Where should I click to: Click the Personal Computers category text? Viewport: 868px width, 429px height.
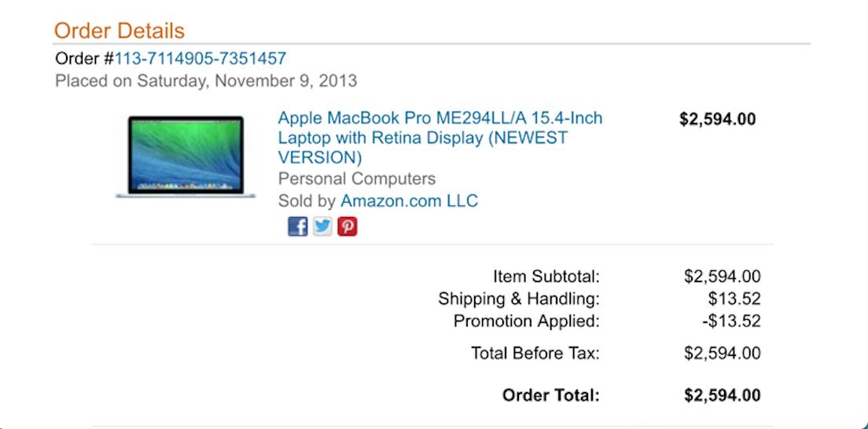pyautogui.click(x=357, y=179)
